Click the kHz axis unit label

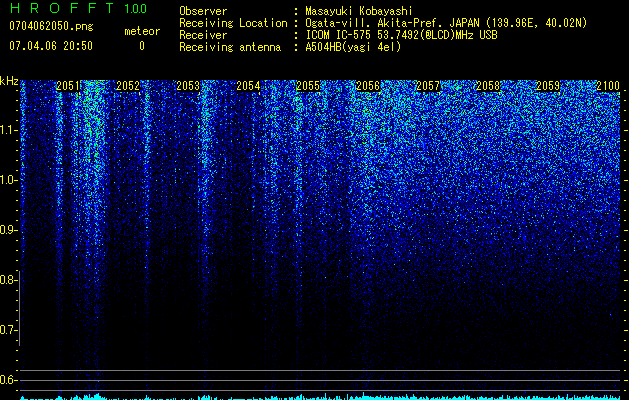[x=9, y=81]
